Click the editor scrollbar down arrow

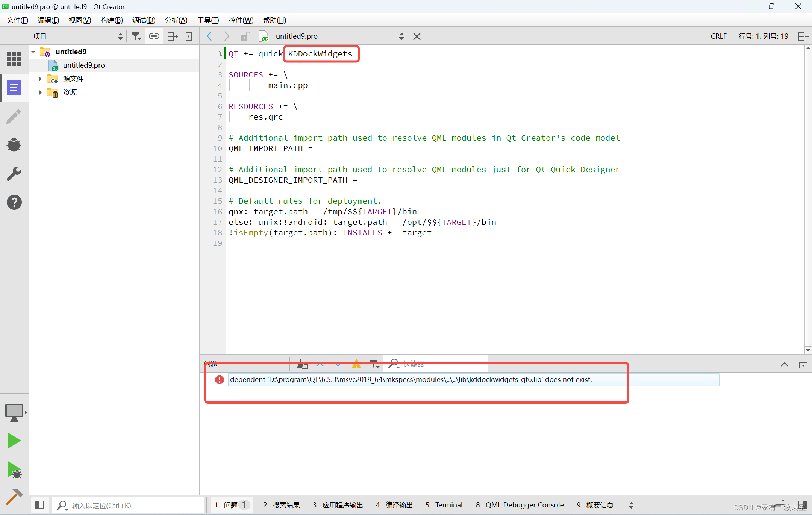pyautogui.click(x=808, y=350)
